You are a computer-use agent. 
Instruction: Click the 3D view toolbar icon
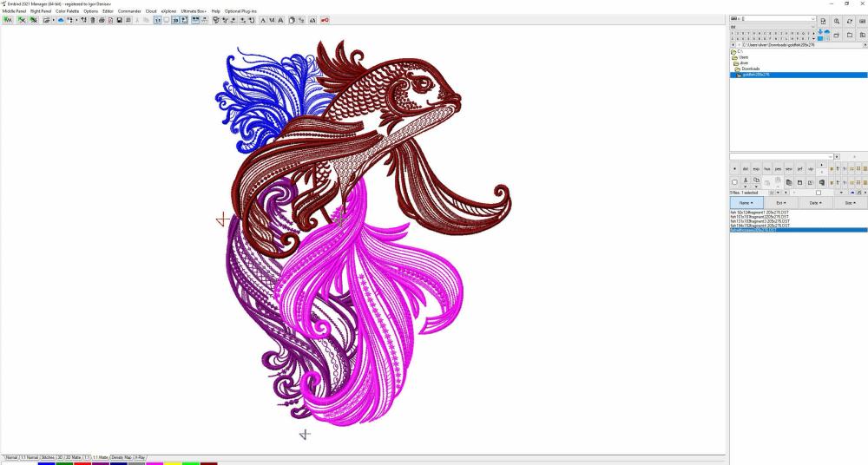(175, 20)
